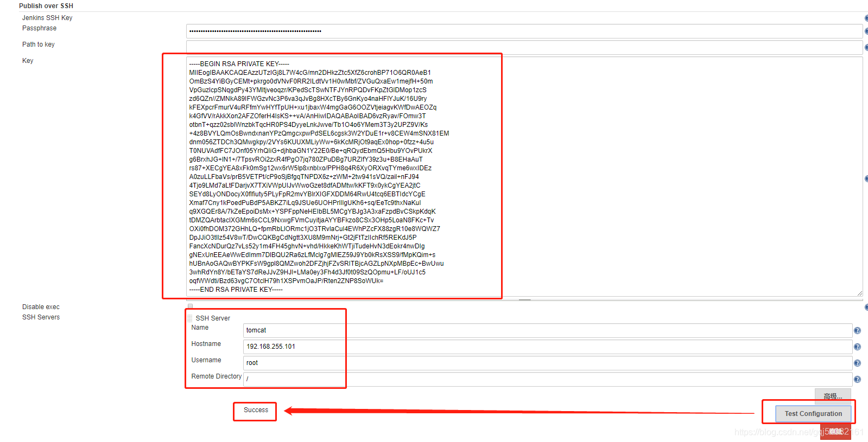Viewport: 868px width, 442px height.
Task: Focus the Passphrase password field
Action: 524,31
